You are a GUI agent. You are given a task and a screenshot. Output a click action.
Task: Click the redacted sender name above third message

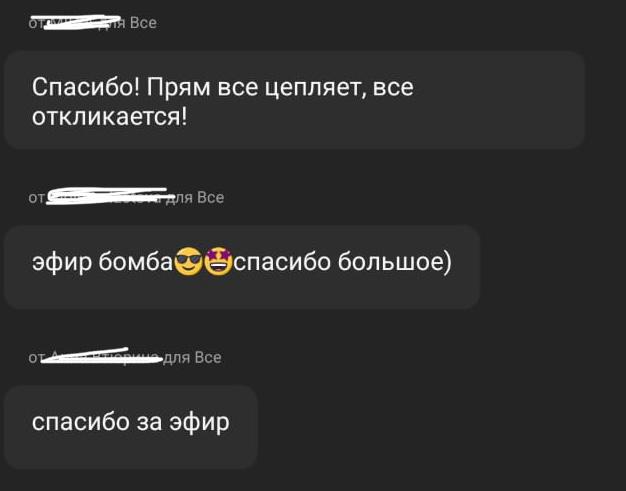click(x=102, y=356)
